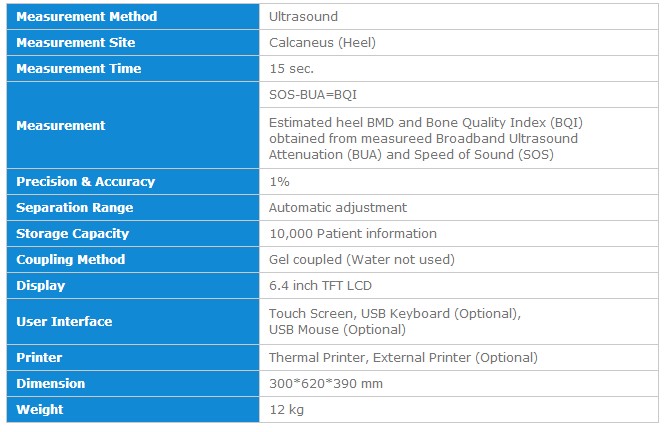This screenshot has width=666, height=432.
Task: Click the Thermal Printer, External Printer text
Action: click(403, 358)
